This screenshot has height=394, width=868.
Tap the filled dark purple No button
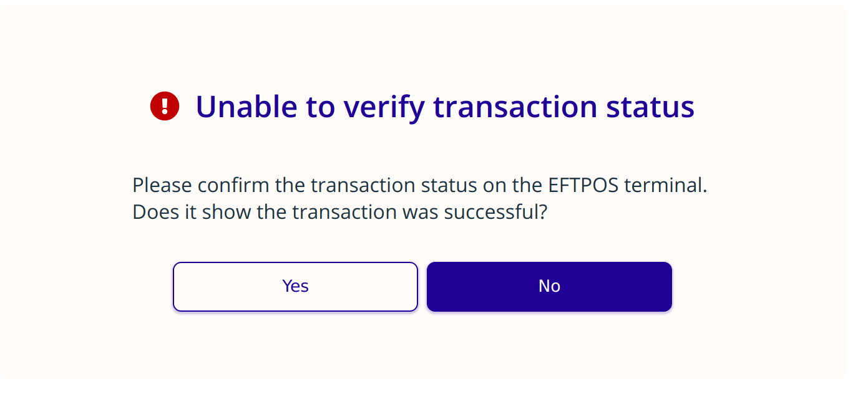coord(549,286)
